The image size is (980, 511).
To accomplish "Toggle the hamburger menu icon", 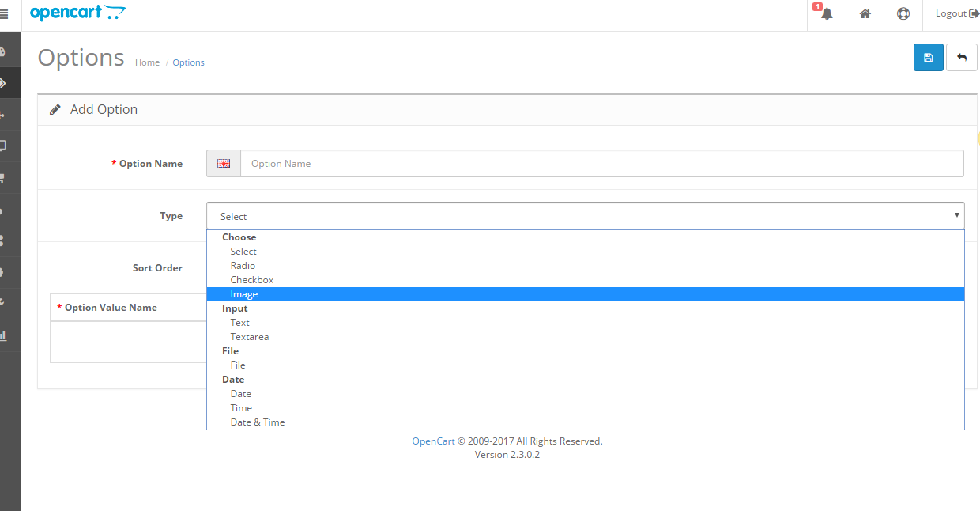I will (x=4, y=13).
